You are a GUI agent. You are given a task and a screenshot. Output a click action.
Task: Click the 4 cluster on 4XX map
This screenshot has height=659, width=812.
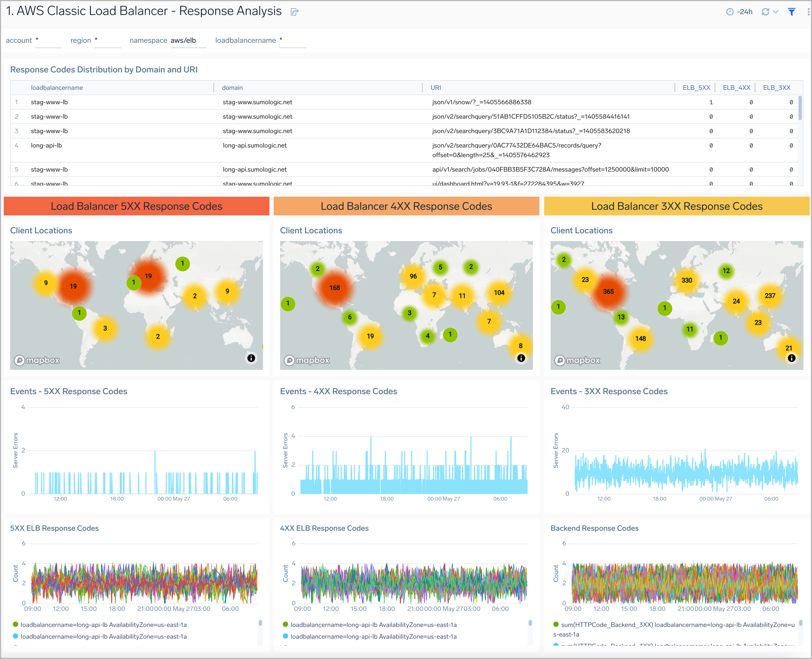point(427,336)
